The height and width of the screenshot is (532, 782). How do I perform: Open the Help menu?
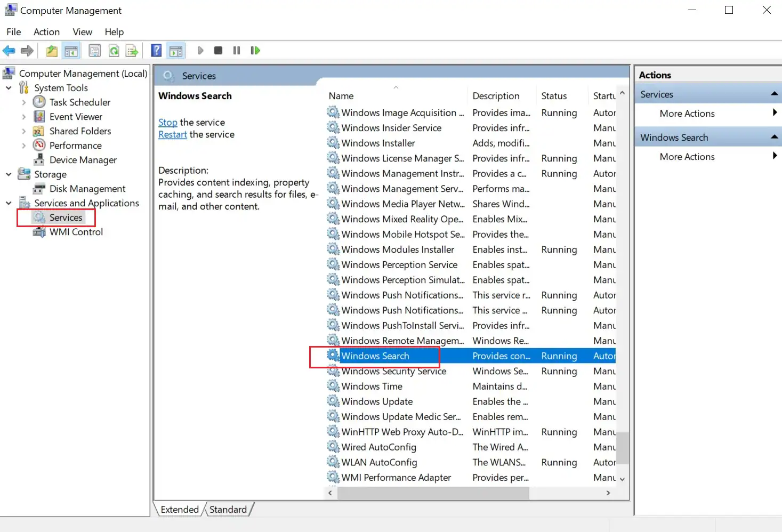[114, 32]
